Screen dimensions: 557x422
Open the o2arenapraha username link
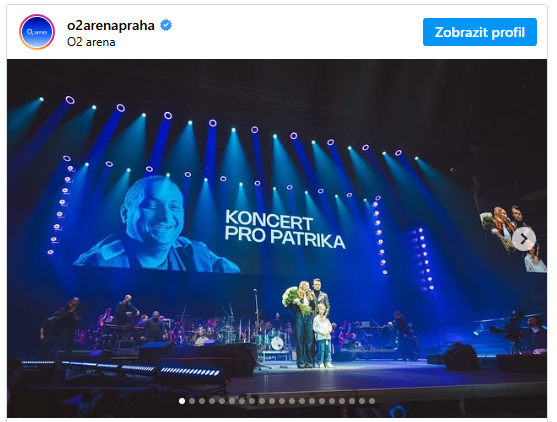(110, 26)
